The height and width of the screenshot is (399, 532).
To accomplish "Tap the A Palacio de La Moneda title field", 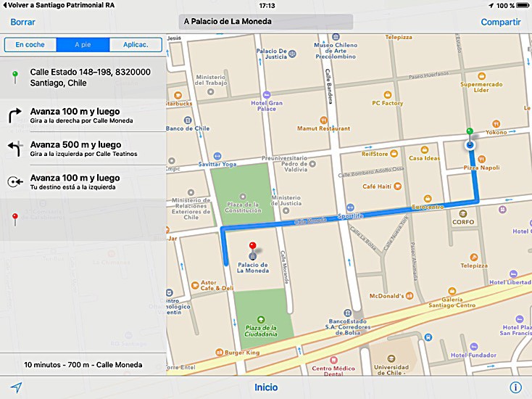I will pyautogui.click(x=265, y=22).
